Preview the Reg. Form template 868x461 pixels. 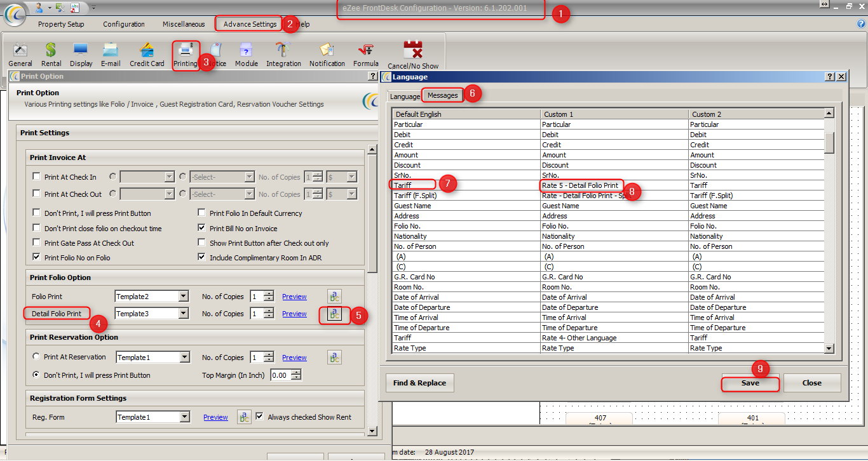coord(215,417)
